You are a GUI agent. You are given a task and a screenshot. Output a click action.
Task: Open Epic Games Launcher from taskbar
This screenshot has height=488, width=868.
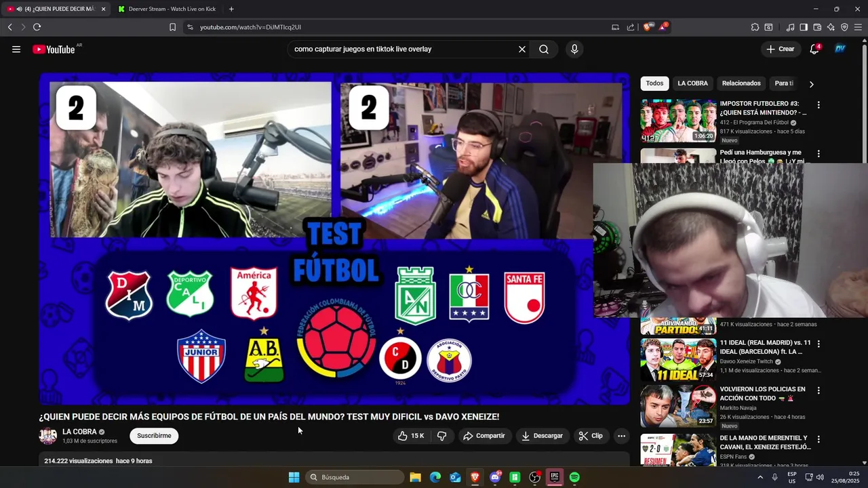555,477
